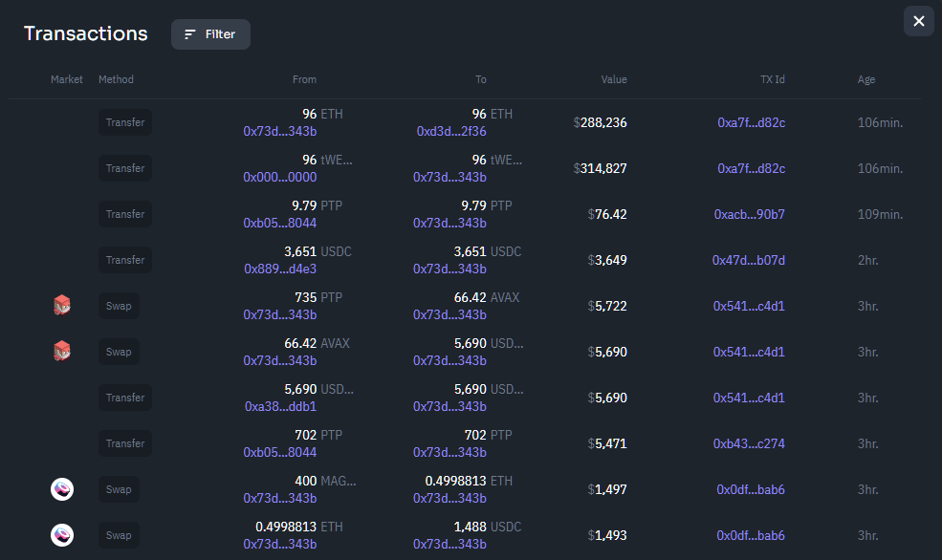This screenshot has width=942, height=560.
Task: Open sender address 0x000...0000
Action: [x=280, y=177]
